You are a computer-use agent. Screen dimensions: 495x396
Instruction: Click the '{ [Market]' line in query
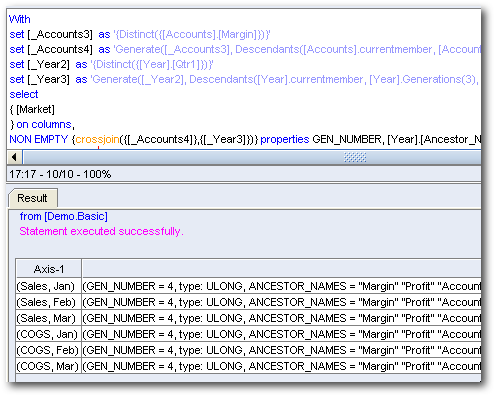(32, 109)
